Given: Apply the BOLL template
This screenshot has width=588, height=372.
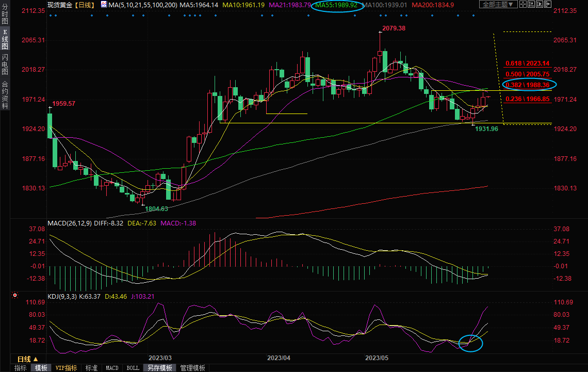Looking at the screenshot, I should tap(133, 368).
